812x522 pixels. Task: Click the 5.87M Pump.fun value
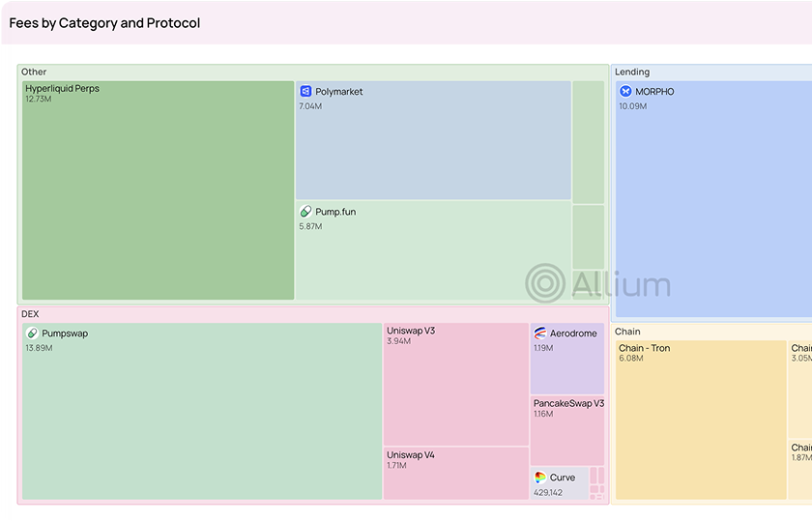[310, 226]
